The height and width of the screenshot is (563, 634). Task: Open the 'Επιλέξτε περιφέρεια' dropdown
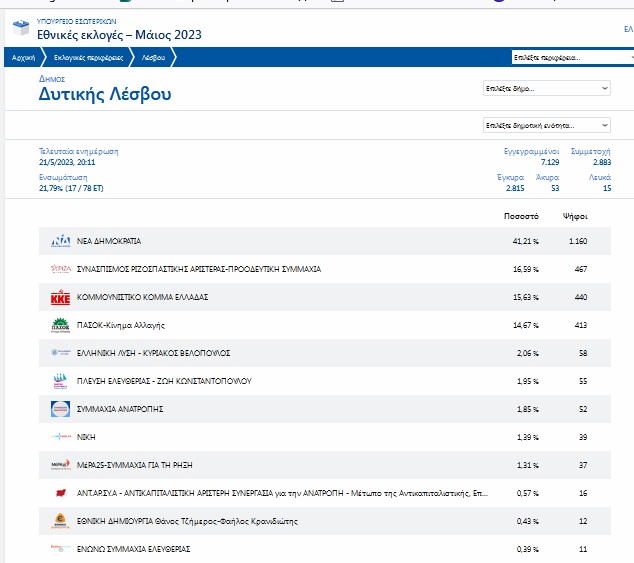[573, 57]
